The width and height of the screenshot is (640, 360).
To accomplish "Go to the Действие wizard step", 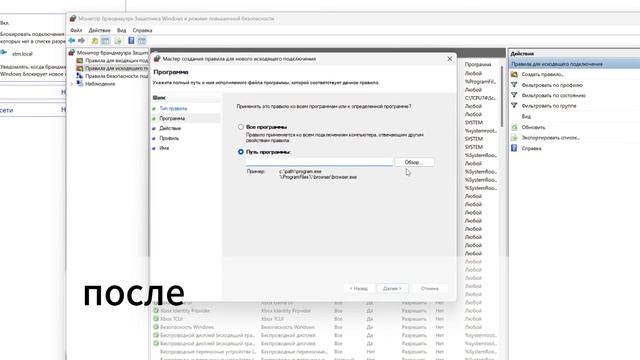I will [x=170, y=128].
